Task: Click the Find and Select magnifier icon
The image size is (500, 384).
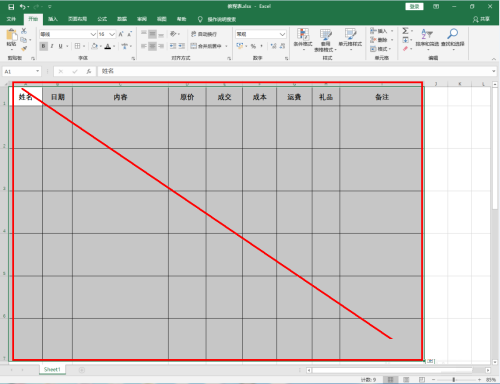Action: point(452,34)
